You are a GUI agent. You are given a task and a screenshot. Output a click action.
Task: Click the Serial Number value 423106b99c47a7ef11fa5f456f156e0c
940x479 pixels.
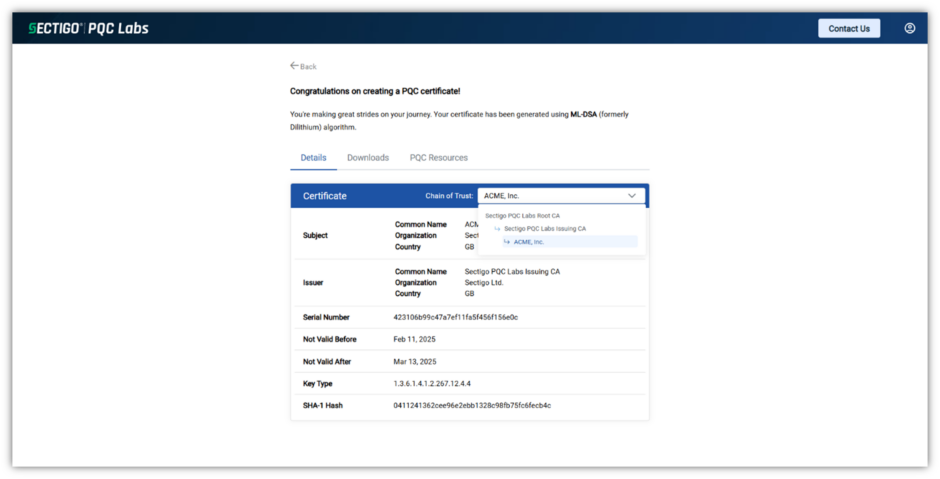456,317
